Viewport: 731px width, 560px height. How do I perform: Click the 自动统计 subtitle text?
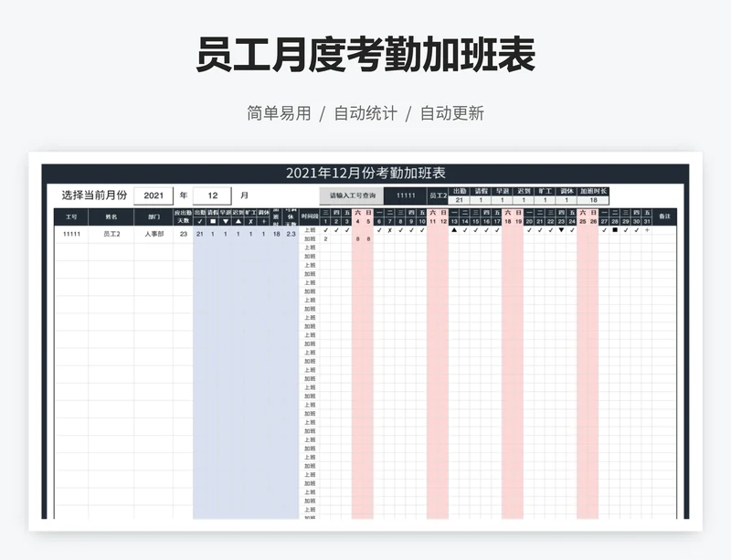365,113
